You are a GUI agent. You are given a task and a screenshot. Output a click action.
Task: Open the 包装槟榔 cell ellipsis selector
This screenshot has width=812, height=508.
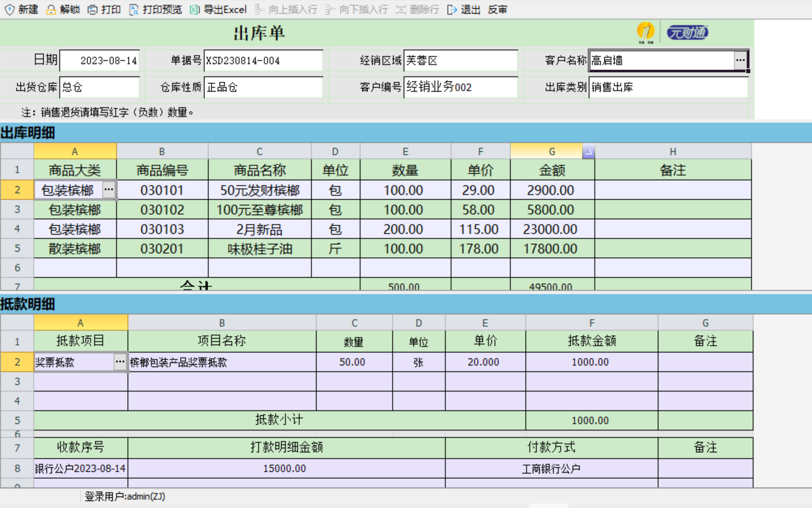(x=109, y=190)
